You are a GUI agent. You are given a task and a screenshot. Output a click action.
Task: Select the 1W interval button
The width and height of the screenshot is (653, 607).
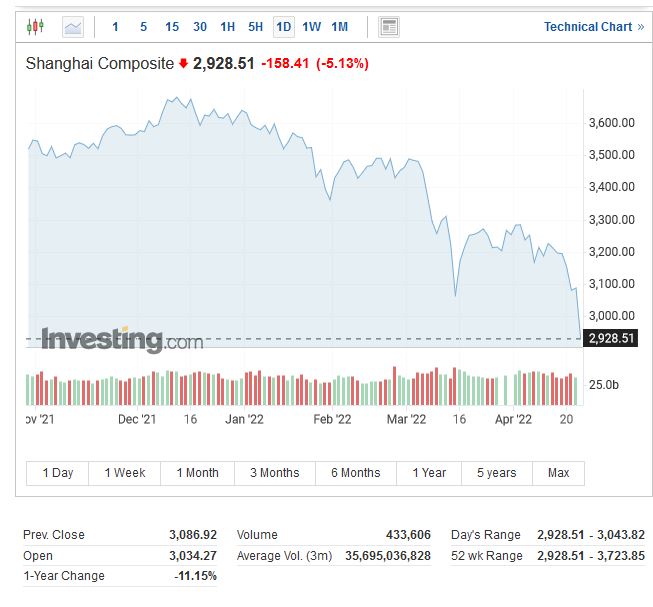coord(312,27)
